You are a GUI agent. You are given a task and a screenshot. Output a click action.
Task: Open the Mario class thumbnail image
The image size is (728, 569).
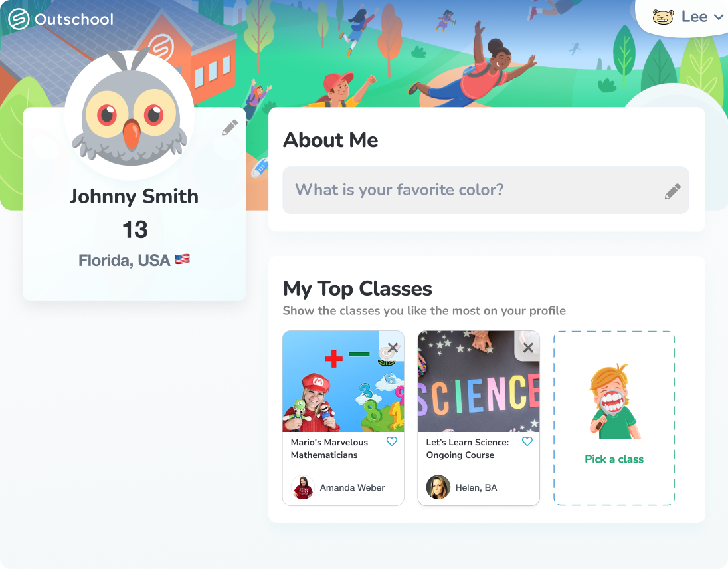pos(343,382)
